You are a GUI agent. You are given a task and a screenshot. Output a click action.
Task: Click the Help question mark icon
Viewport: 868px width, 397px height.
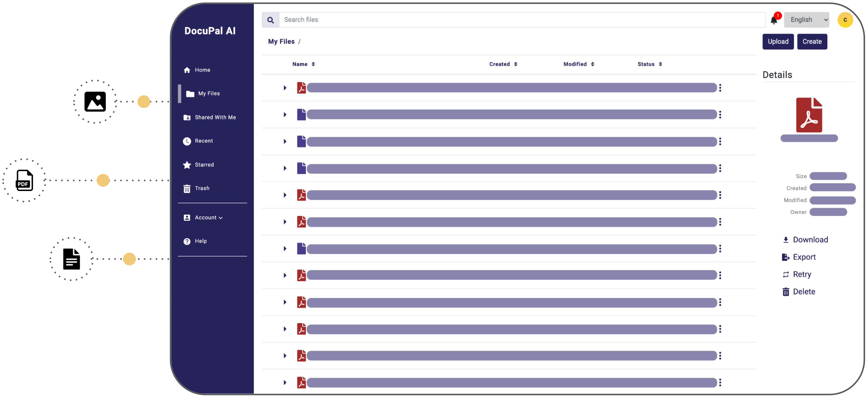[x=187, y=241]
